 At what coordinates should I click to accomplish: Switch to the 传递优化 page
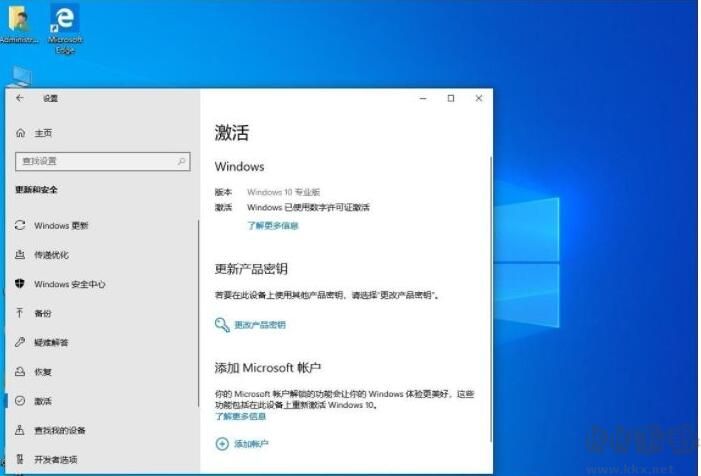pyautogui.click(x=102, y=254)
